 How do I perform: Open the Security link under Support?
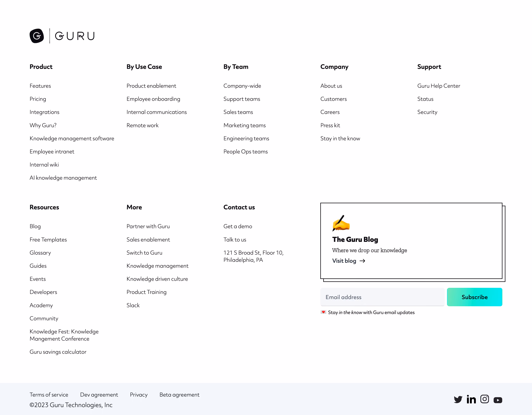pos(427,112)
